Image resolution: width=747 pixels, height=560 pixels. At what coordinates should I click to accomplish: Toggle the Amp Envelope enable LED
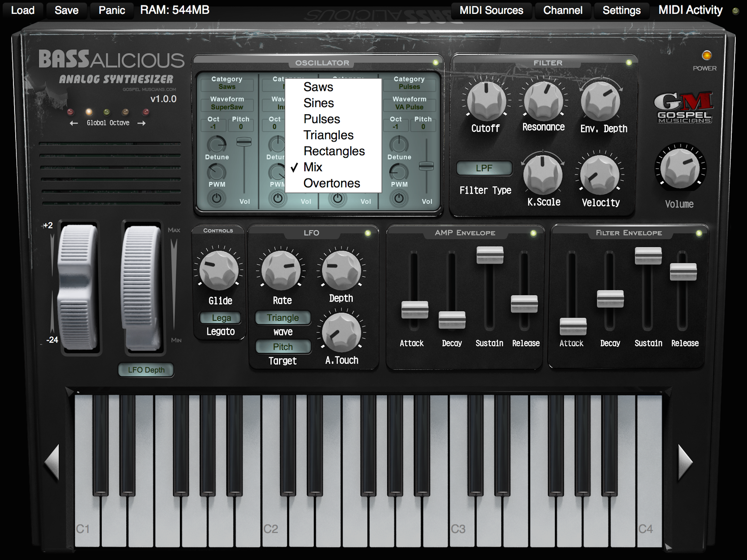[533, 233]
